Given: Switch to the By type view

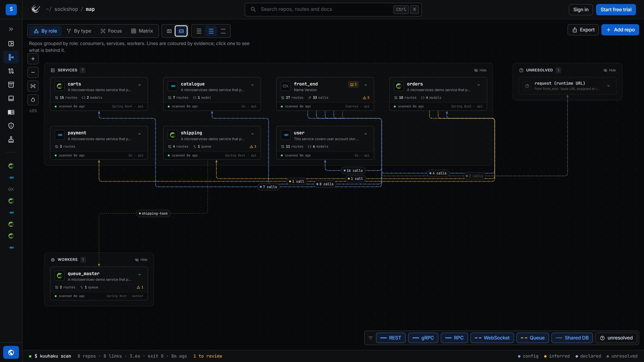Looking at the screenshot, I should click(79, 31).
